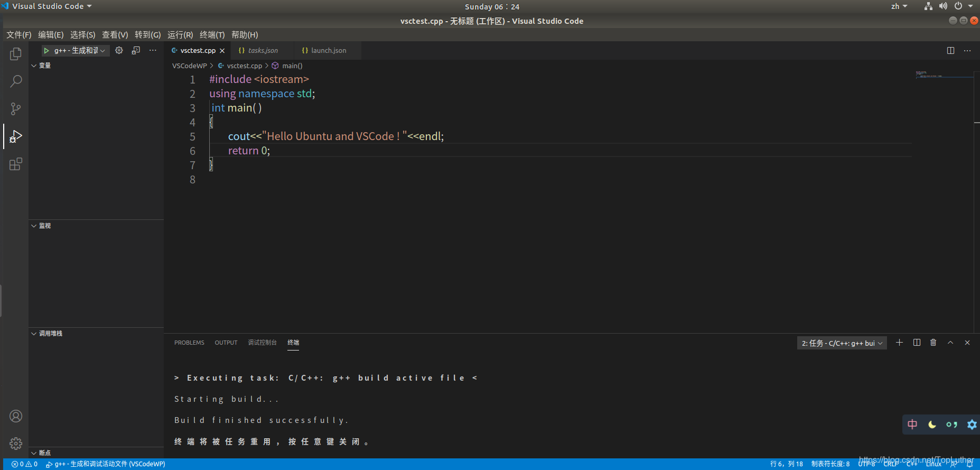Open terminal selector dropdown 2: 任务 - C/C++

(x=842, y=343)
